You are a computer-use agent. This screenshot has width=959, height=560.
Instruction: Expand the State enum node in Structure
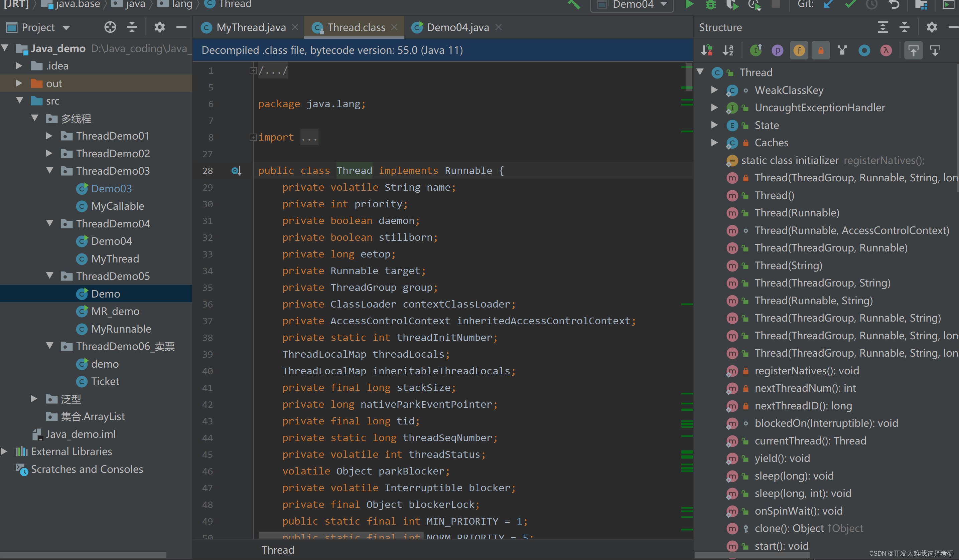pyautogui.click(x=714, y=125)
